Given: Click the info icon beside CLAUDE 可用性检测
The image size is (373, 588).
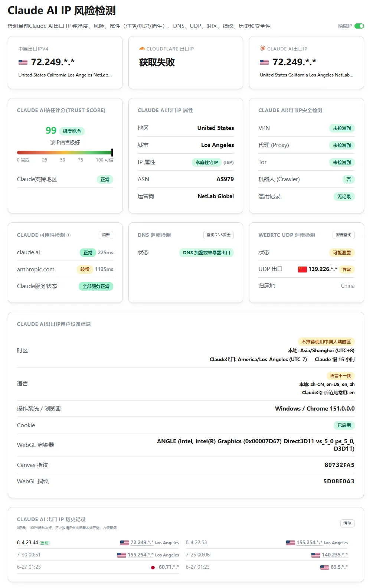Looking at the screenshot, I should point(68,235).
